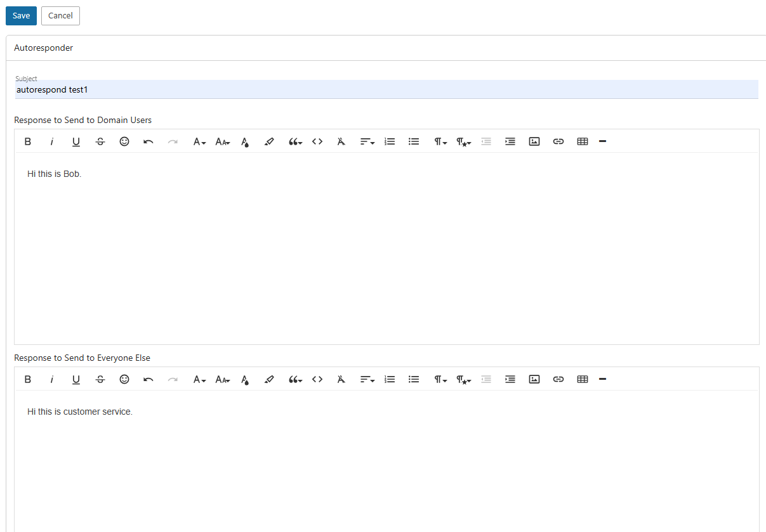Insert link in Domain Users editor
Screen dimensions: 766x532
pyautogui.click(x=558, y=141)
